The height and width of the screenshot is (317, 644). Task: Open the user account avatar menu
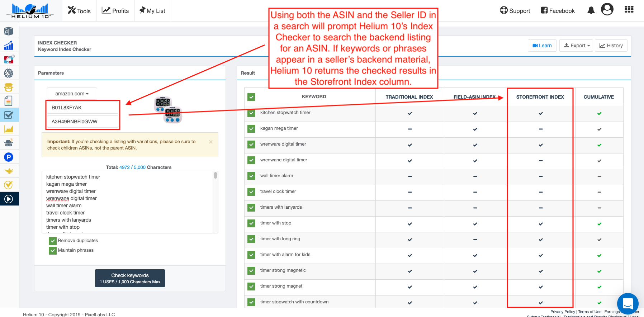(x=607, y=10)
